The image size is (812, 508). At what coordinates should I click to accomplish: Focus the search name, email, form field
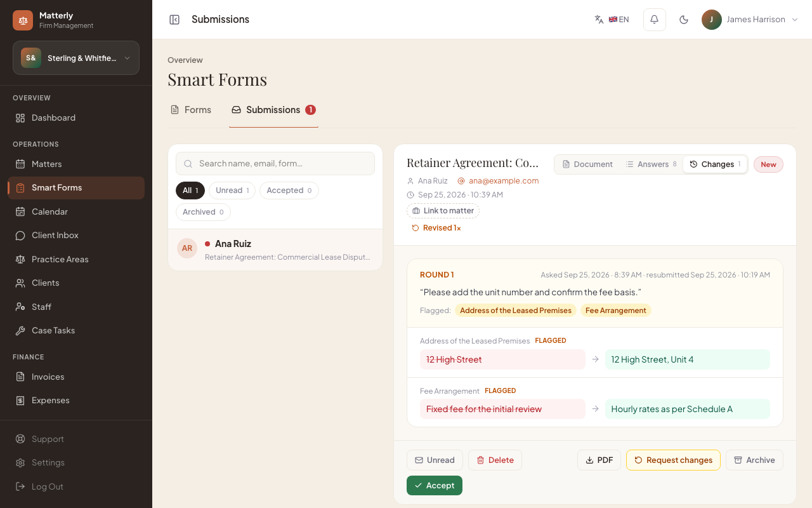[x=275, y=164]
